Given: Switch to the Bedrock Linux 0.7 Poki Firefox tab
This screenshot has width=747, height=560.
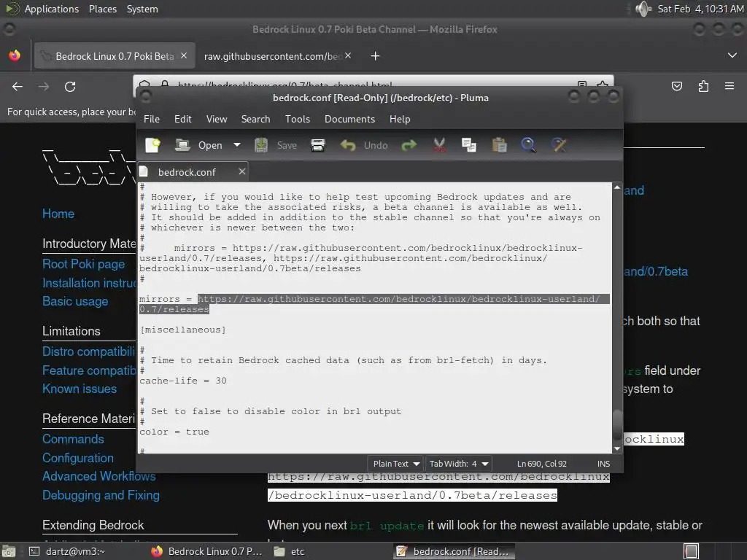Looking at the screenshot, I should click(x=115, y=56).
